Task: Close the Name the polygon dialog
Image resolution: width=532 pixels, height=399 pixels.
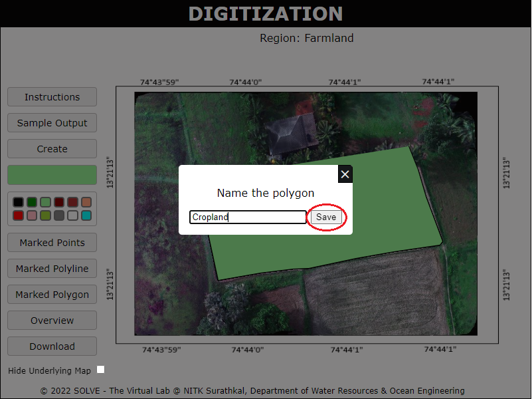Action: click(x=345, y=174)
